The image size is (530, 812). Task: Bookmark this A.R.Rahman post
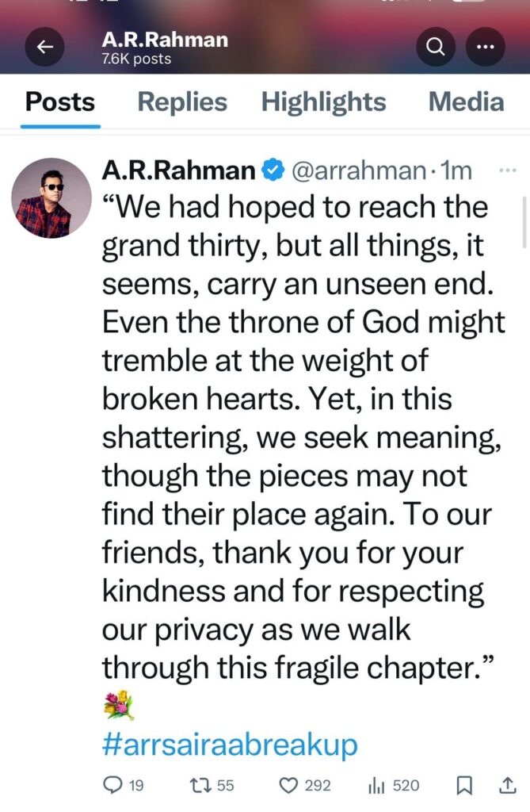point(464,786)
